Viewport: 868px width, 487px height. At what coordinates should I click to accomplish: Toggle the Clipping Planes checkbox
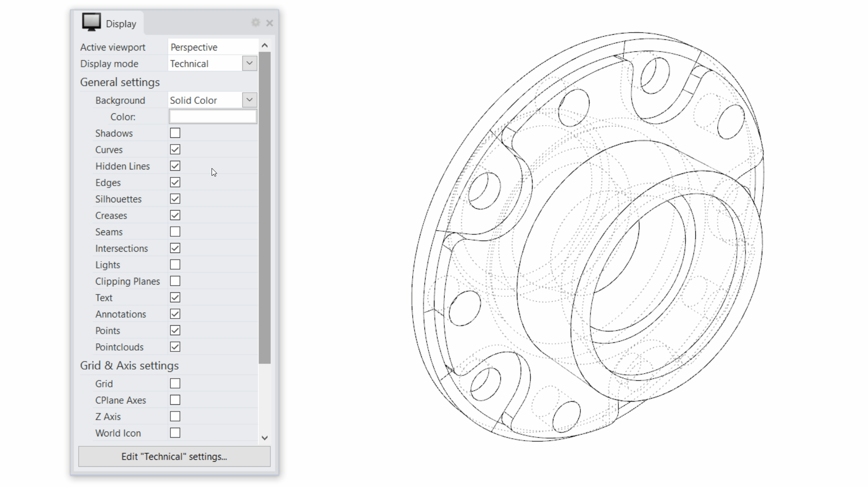pos(175,281)
